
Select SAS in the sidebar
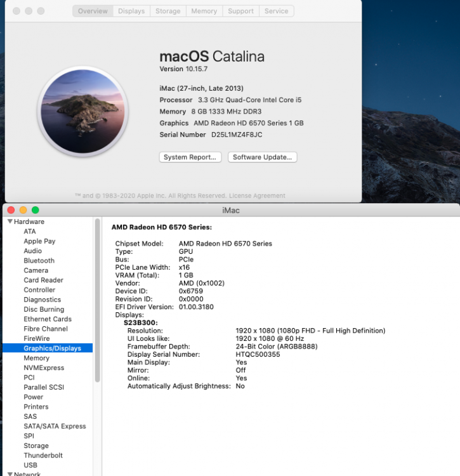tap(30, 416)
